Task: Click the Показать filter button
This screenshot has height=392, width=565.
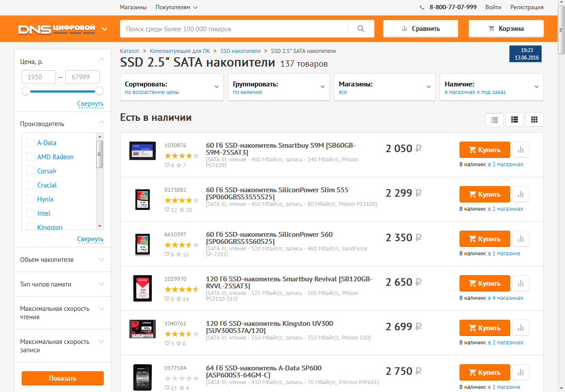Action: tap(63, 378)
